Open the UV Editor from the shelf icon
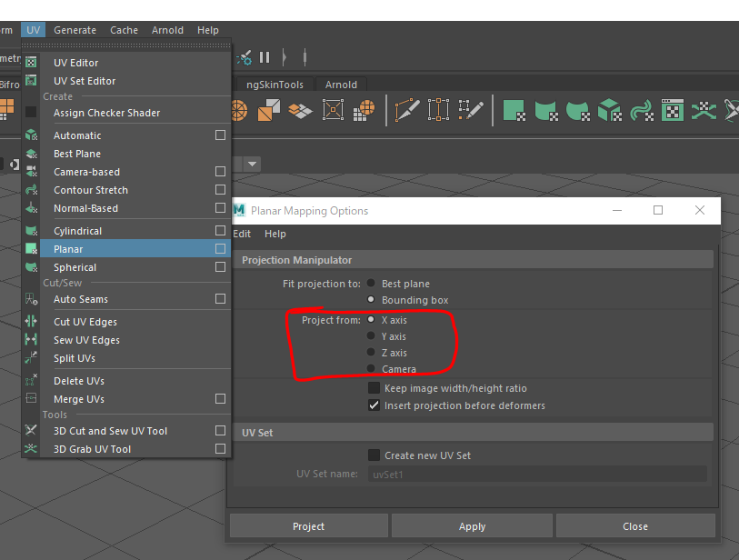This screenshot has height=560, width=739. 673,110
